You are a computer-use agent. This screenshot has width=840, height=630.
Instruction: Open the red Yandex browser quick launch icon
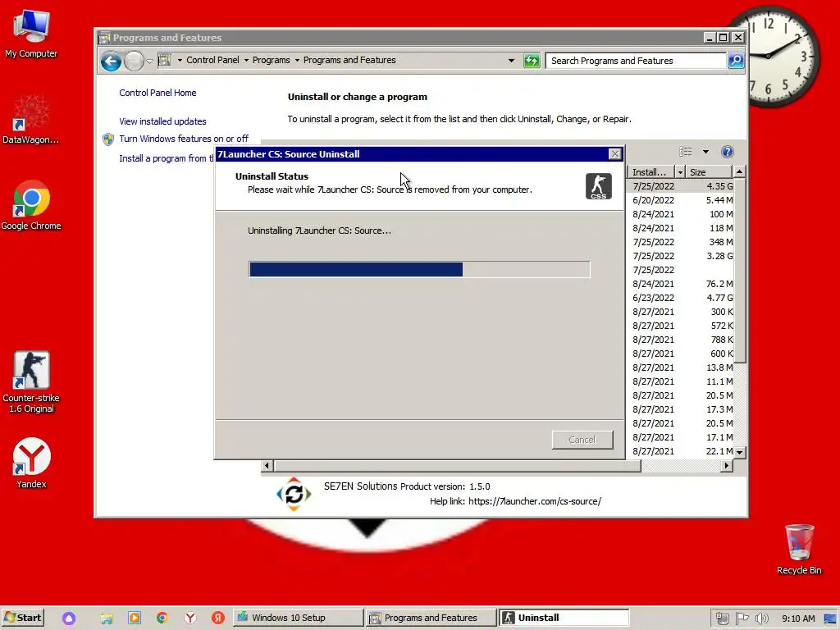coord(218,618)
